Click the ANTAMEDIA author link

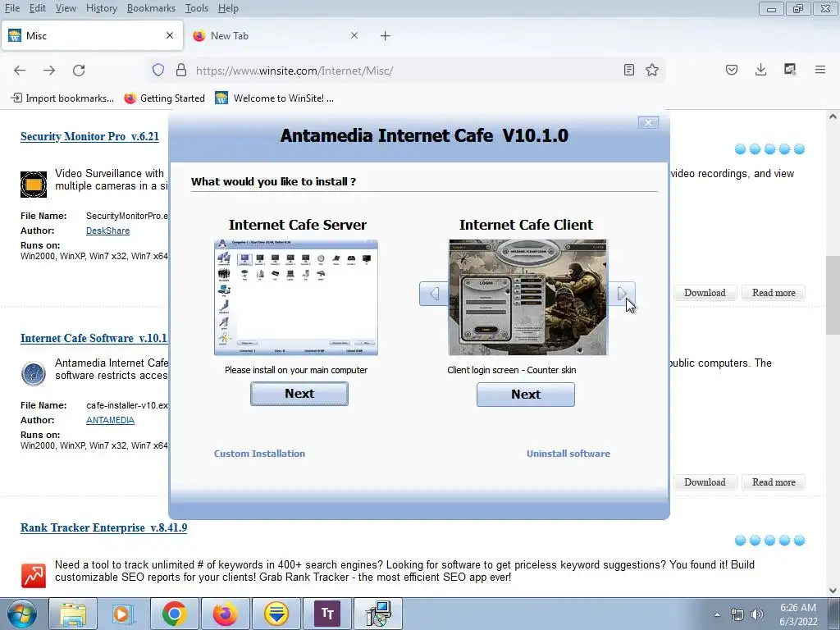(110, 420)
